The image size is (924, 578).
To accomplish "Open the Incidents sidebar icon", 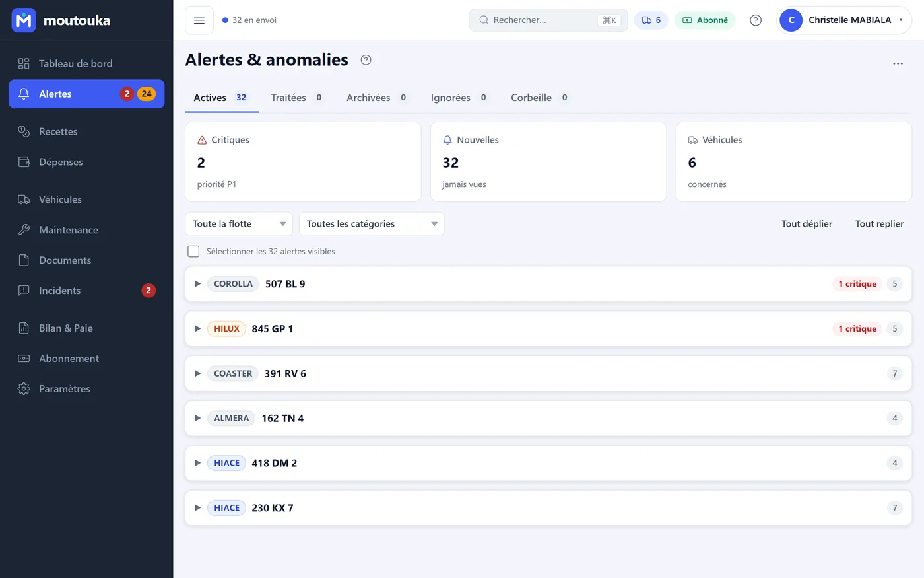I will (x=24, y=291).
